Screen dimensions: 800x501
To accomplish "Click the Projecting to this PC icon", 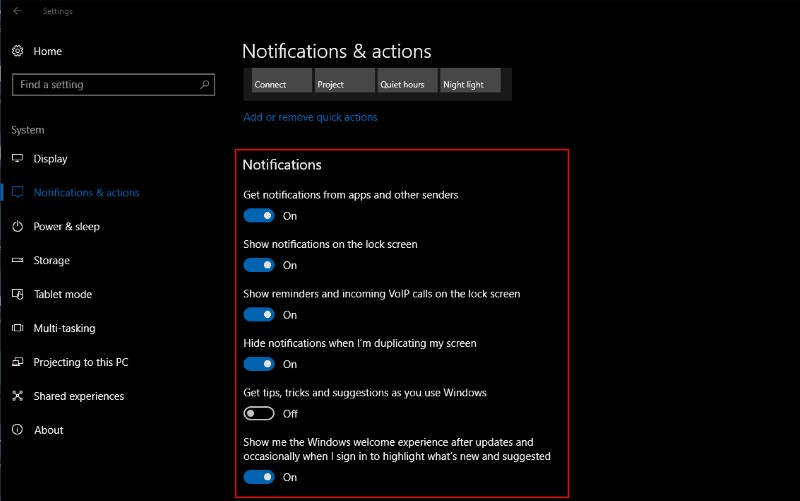I will pyautogui.click(x=17, y=362).
